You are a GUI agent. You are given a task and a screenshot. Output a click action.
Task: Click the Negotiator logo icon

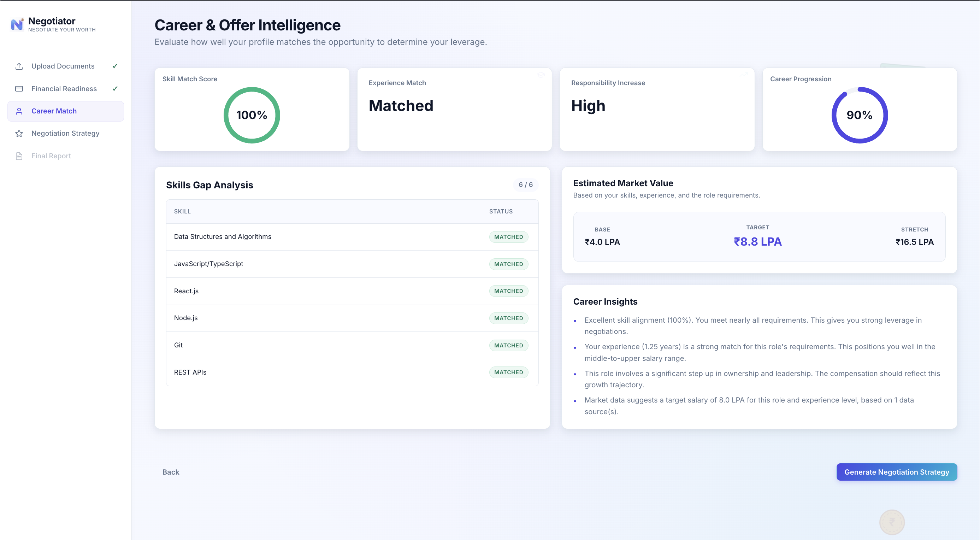[17, 25]
